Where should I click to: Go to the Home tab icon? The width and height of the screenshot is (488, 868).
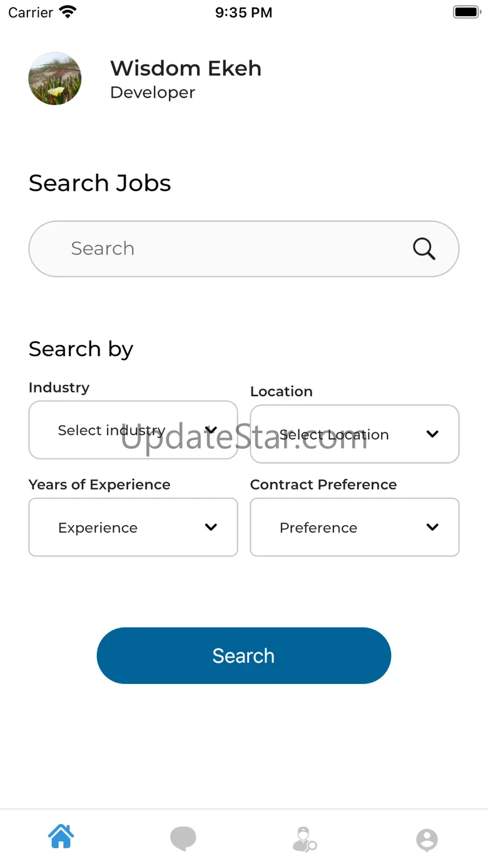pos(61,837)
